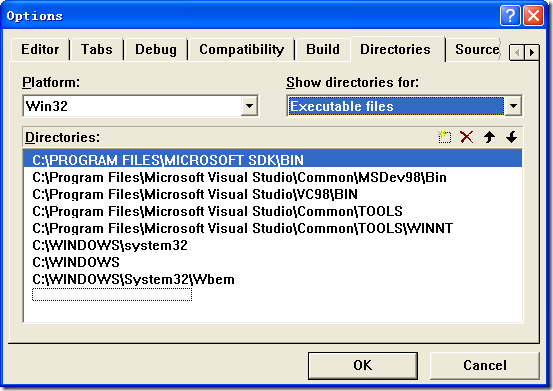Go to the Compatibility tab
Viewport: 553px width, 391px height.
[x=241, y=49]
